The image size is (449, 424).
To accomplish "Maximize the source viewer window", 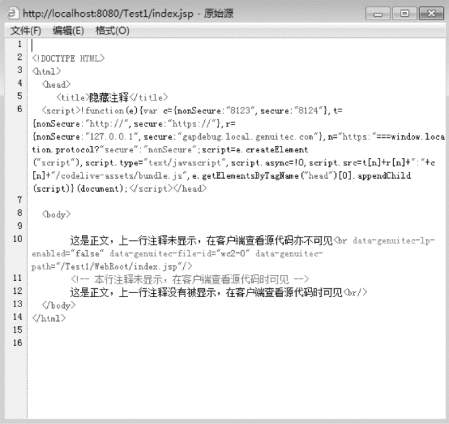I will coord(404,14).
